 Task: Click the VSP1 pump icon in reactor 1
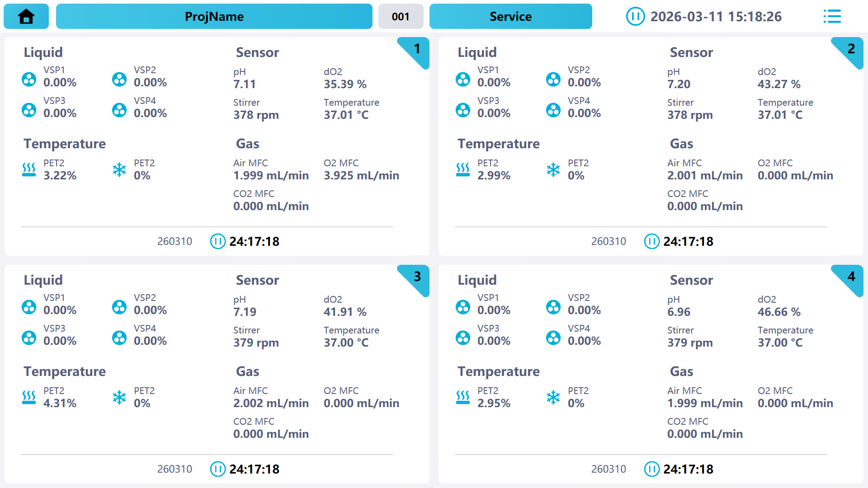tap(29, 79)
